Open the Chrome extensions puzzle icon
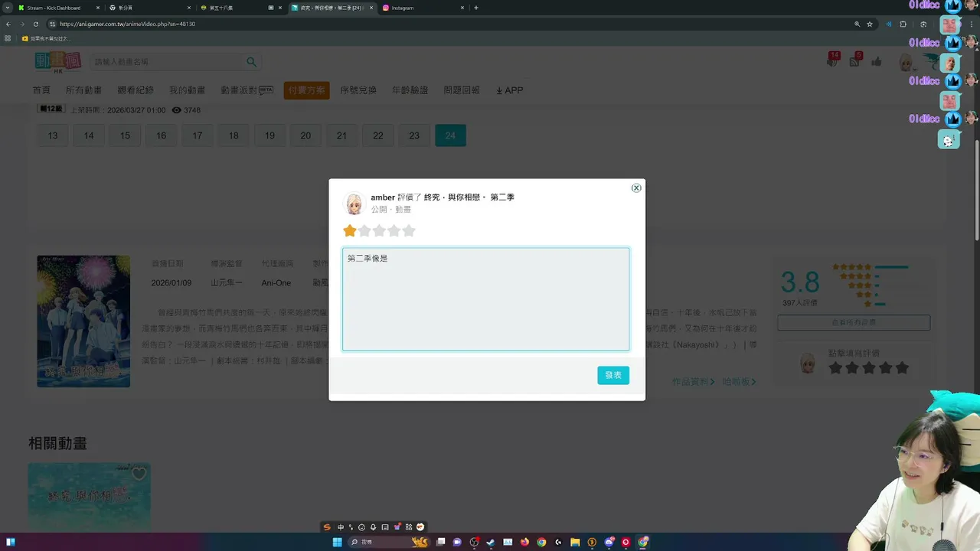980x551 pixels. point(903,24)
